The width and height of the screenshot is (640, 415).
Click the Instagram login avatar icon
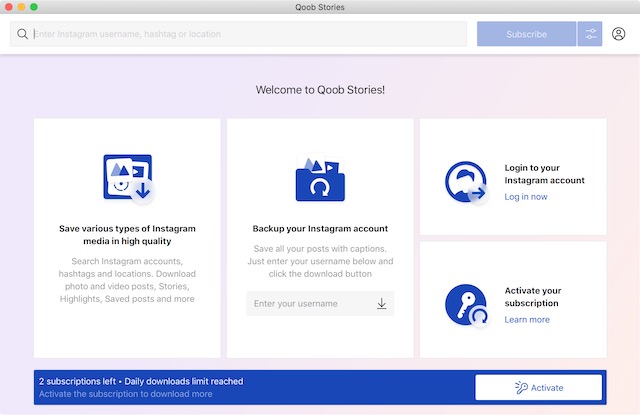tap(466, 182)
